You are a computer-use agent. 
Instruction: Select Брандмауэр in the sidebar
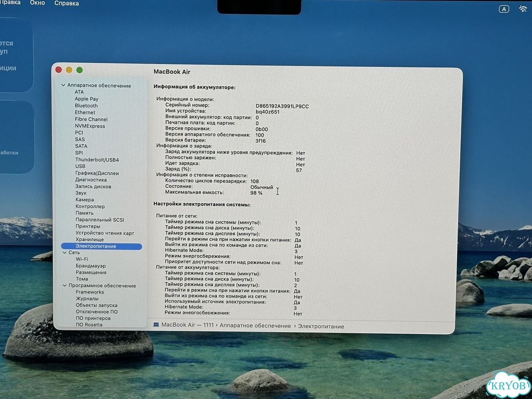[x=91, y=266]
